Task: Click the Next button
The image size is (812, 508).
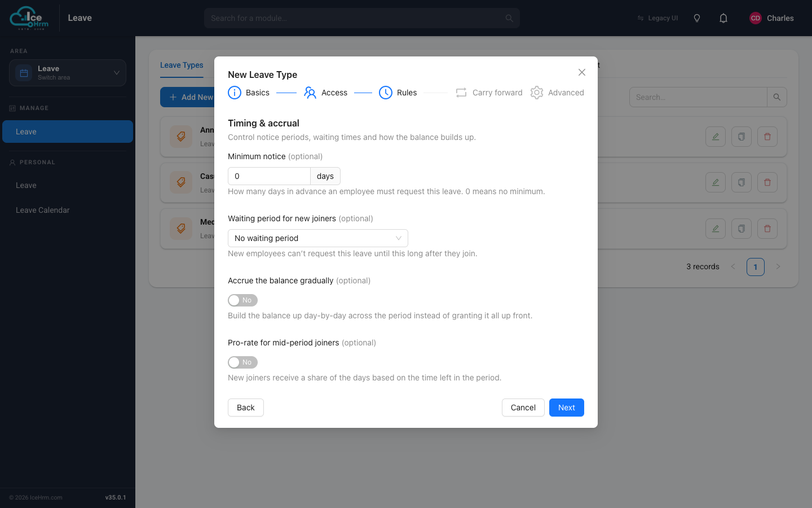Action: click(567, 408)
